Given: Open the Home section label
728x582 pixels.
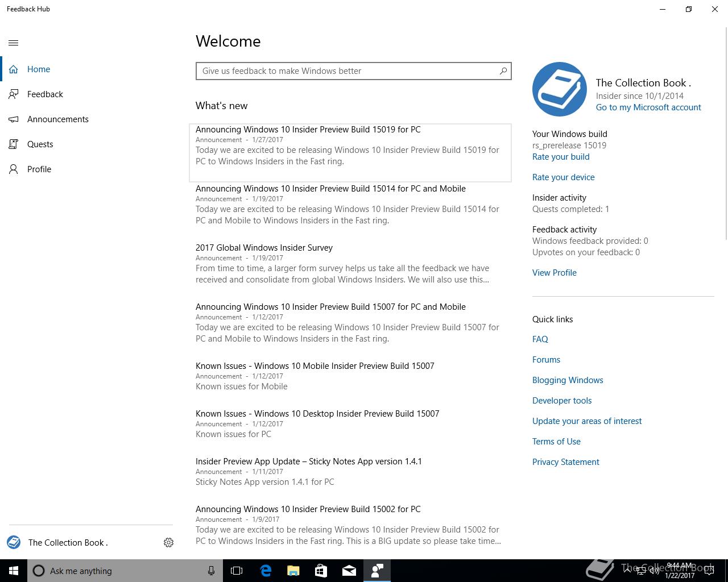Looking at the screenshot, I should point(39,69).
